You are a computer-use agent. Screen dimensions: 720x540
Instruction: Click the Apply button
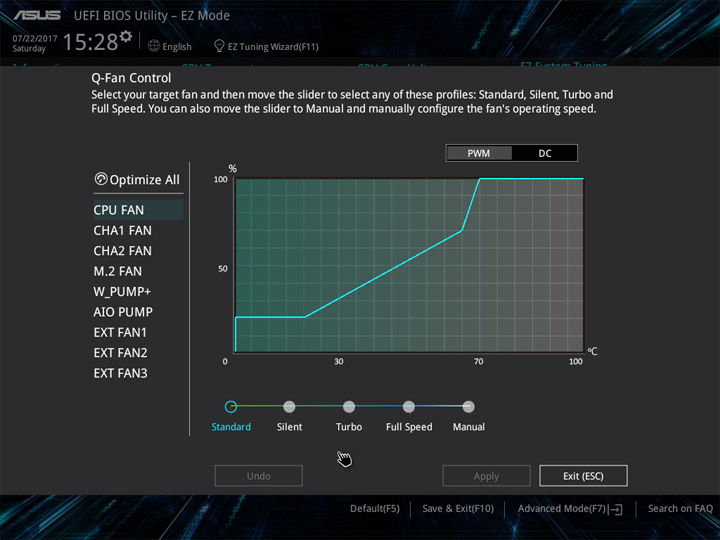pyautogui.click(x=486, y=476)
